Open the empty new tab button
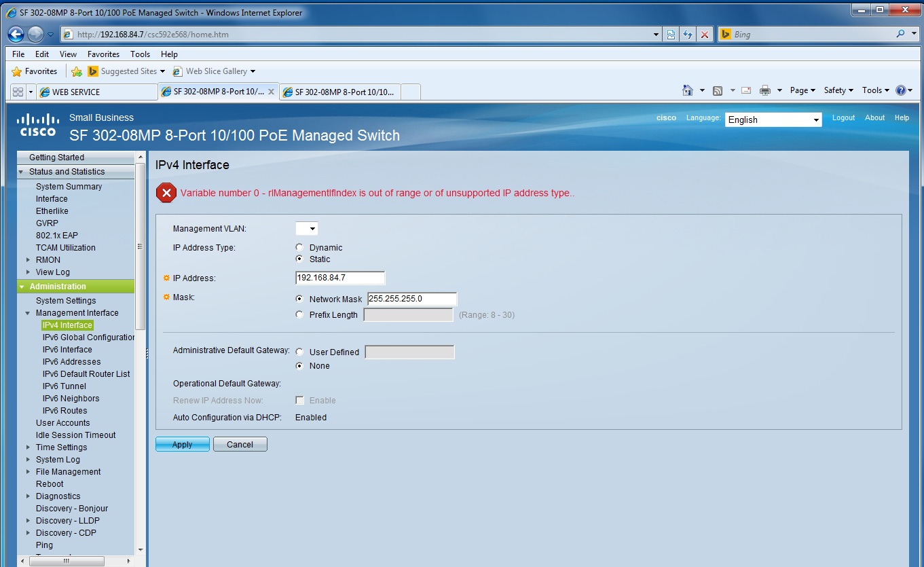The image size is (924, 567). (x=411, y=92)
